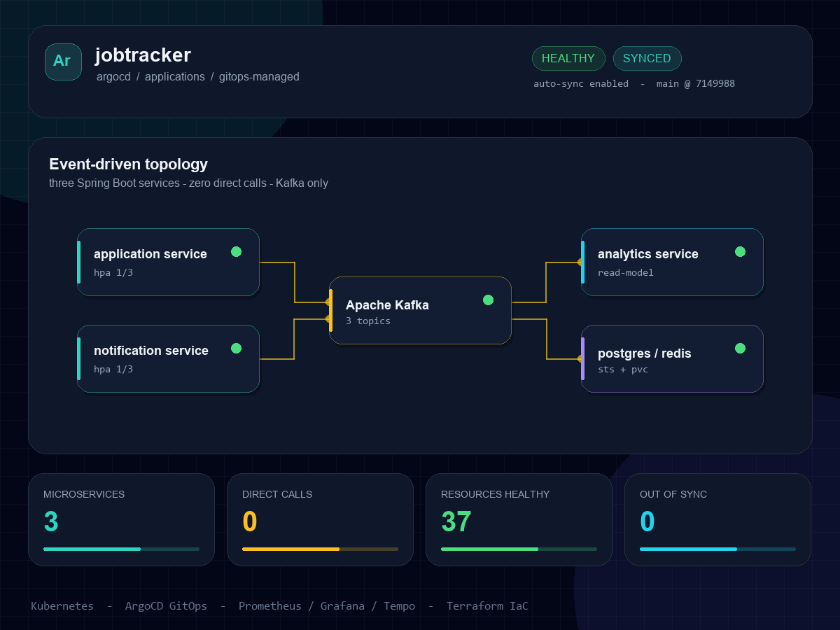
Task: Click the green RESOURCES HEALTHY progress bar
Action: tap(519, 549)
